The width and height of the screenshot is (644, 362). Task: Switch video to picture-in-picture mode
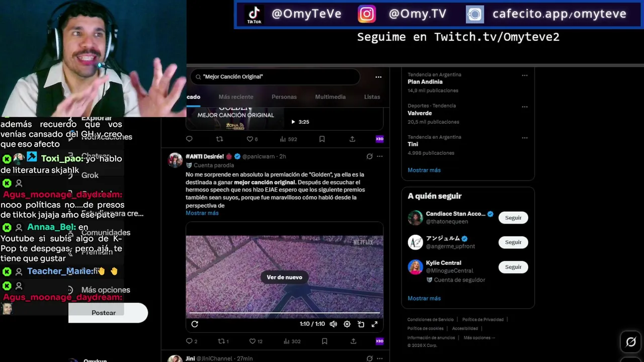click(x=361, y=324)
